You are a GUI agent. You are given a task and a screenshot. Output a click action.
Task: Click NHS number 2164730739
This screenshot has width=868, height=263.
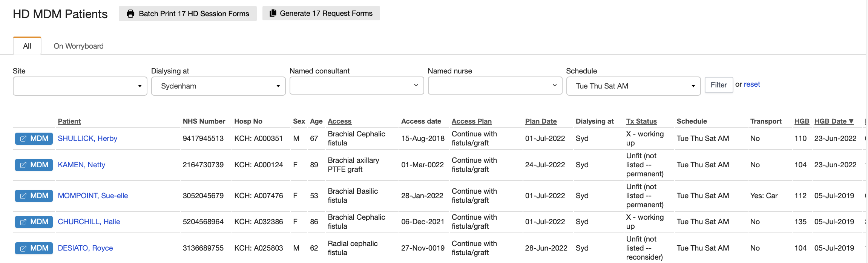(x=203, y=165)
